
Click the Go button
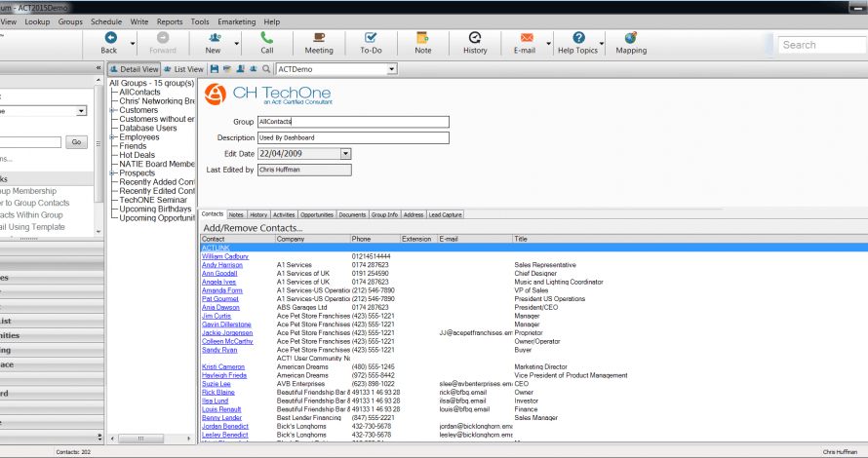click(x=76, y=142)
